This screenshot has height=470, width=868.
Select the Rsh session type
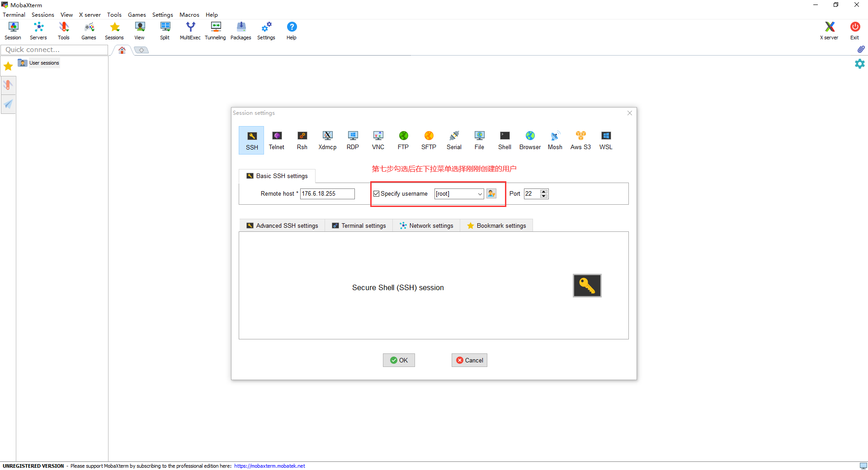[302, 141]
